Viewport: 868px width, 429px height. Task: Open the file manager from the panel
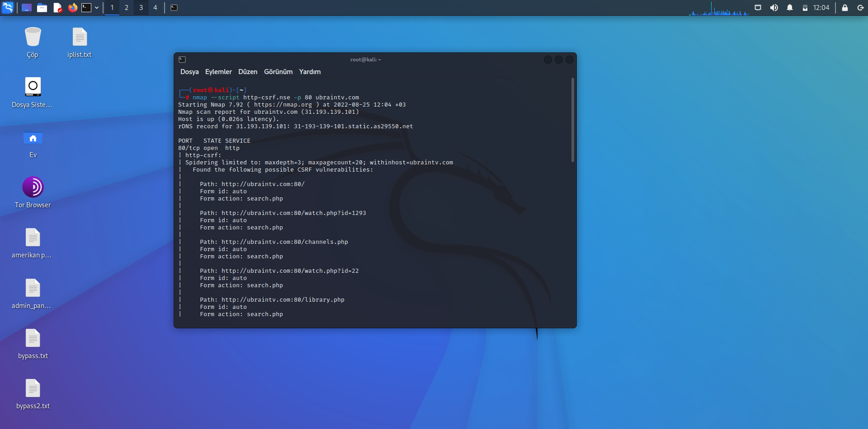42,8
